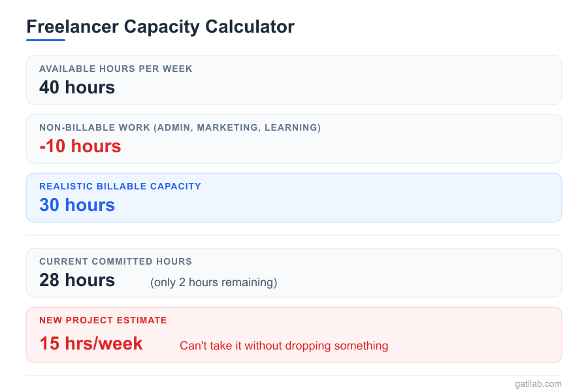Click the 15 hrs/week value

pyautogui.click(x=91, y=343)
